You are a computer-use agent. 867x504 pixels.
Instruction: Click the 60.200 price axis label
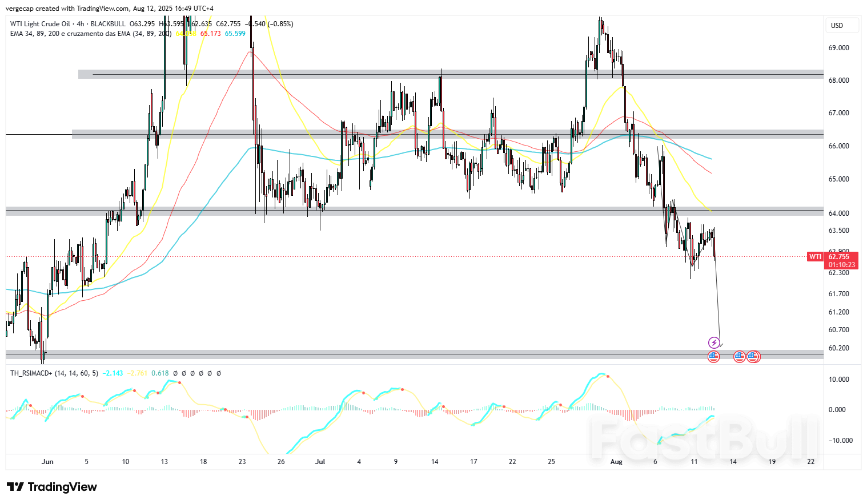coord(838,348)
